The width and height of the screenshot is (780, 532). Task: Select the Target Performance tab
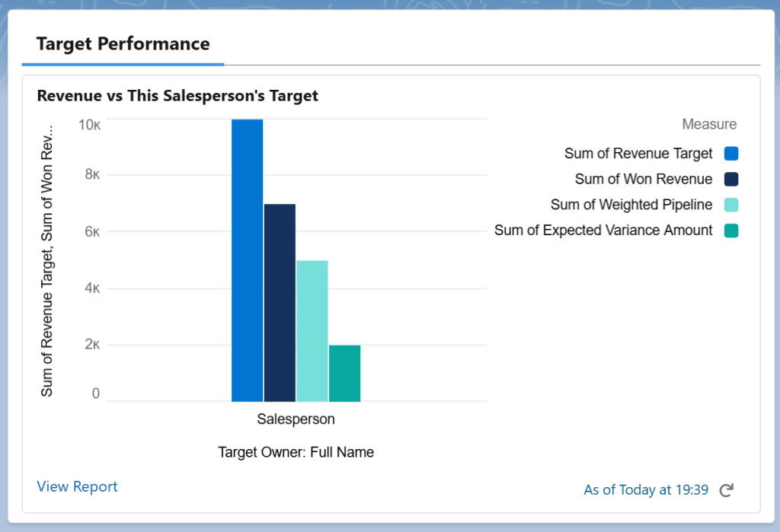click(123, 43)
